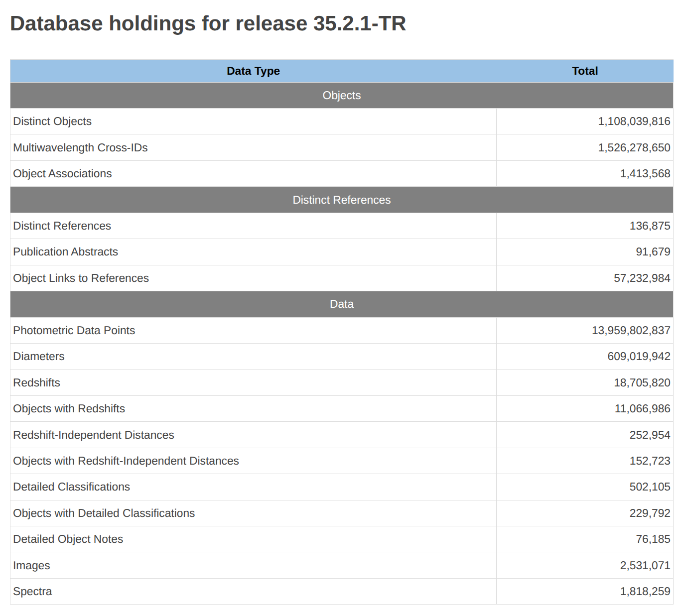This screenshot has height=616, width=684.
Task: Select the 'Object Links to References' label
Action: click(81, 278)
